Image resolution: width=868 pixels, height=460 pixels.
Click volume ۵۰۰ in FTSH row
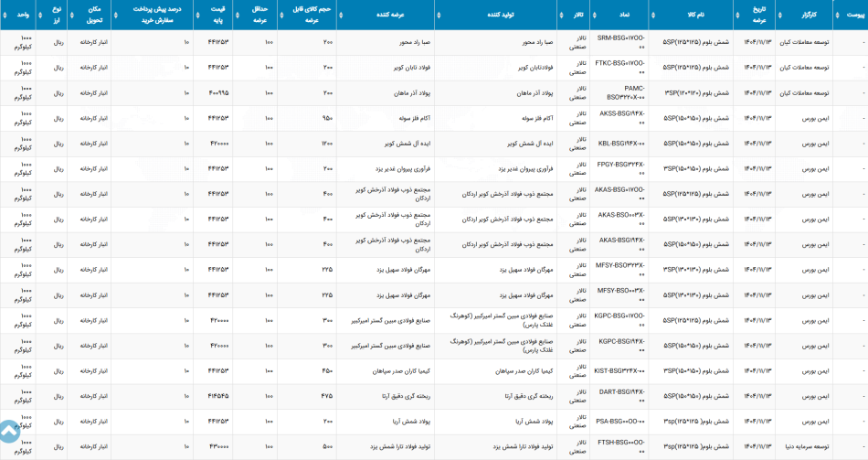click(328, 446)
